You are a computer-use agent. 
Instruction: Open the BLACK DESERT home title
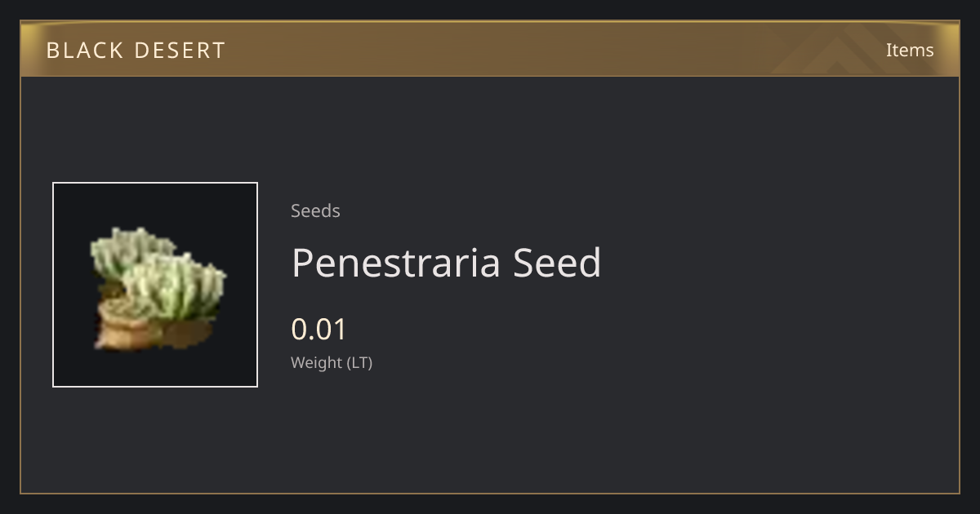[x=136, y=51]
